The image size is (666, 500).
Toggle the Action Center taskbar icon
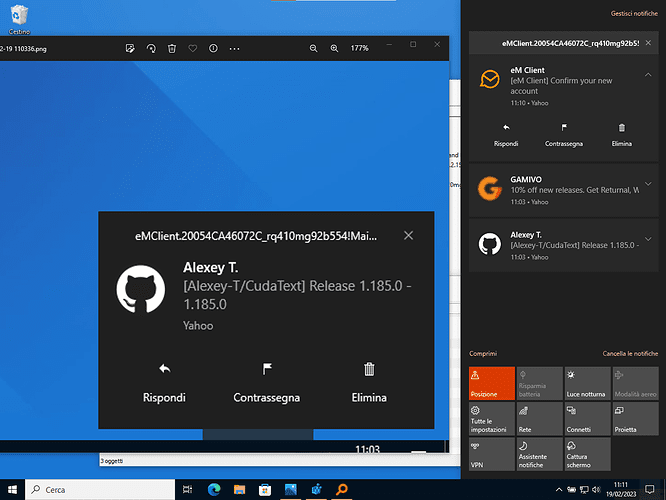coord(649,490)
